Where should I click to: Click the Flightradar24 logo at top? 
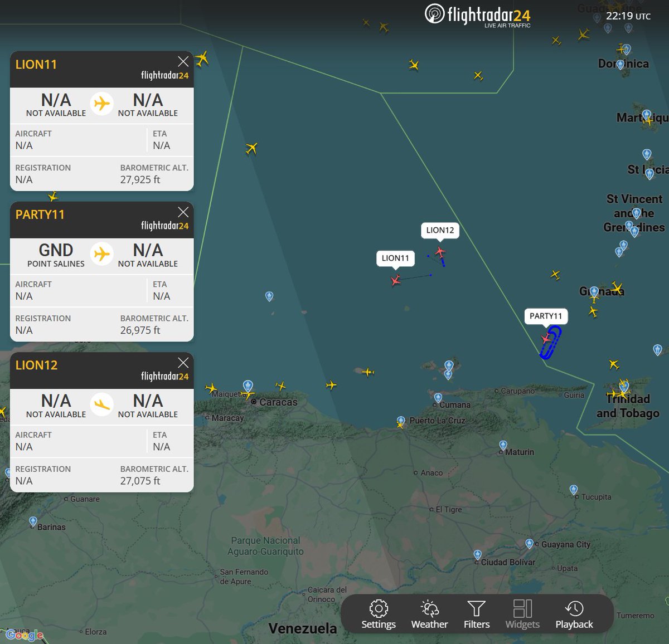pos(478,15)
